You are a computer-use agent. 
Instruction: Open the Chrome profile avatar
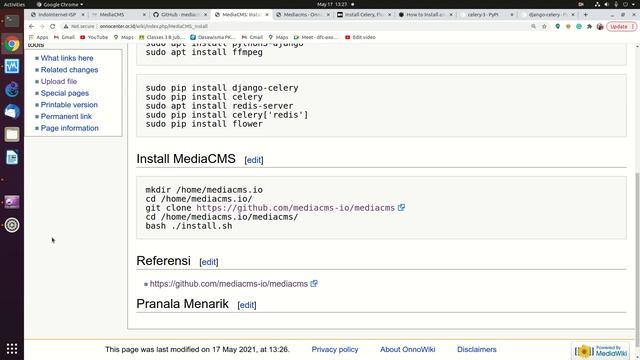[600, 26]
